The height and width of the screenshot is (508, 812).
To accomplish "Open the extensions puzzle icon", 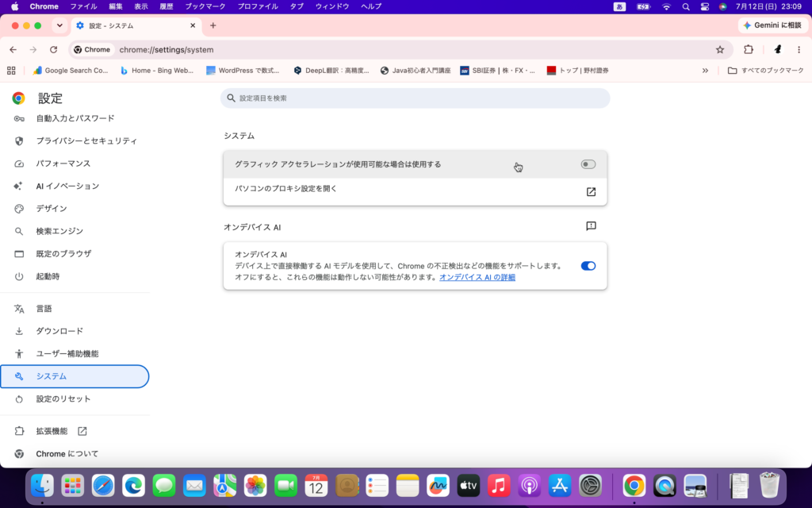I will point(749,50).
